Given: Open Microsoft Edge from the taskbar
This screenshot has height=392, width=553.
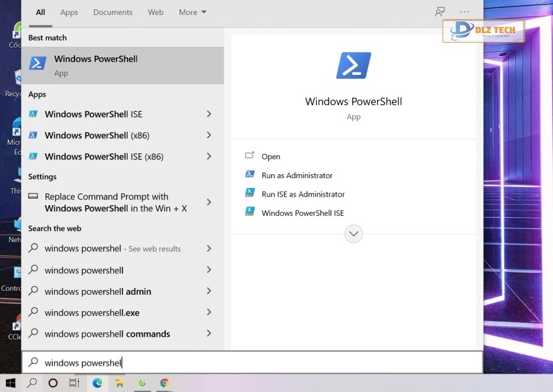Looking at the screenshot, I should [97, 383].
